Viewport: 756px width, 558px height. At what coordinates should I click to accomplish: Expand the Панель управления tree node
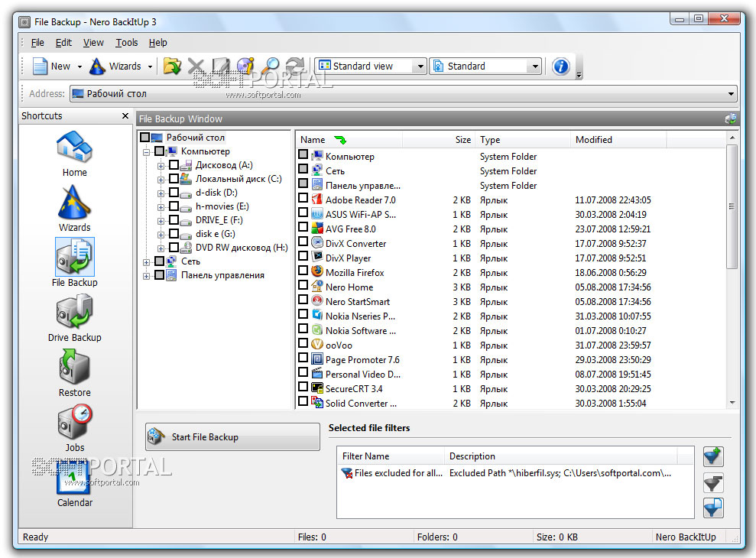click(x=146, y=277)
